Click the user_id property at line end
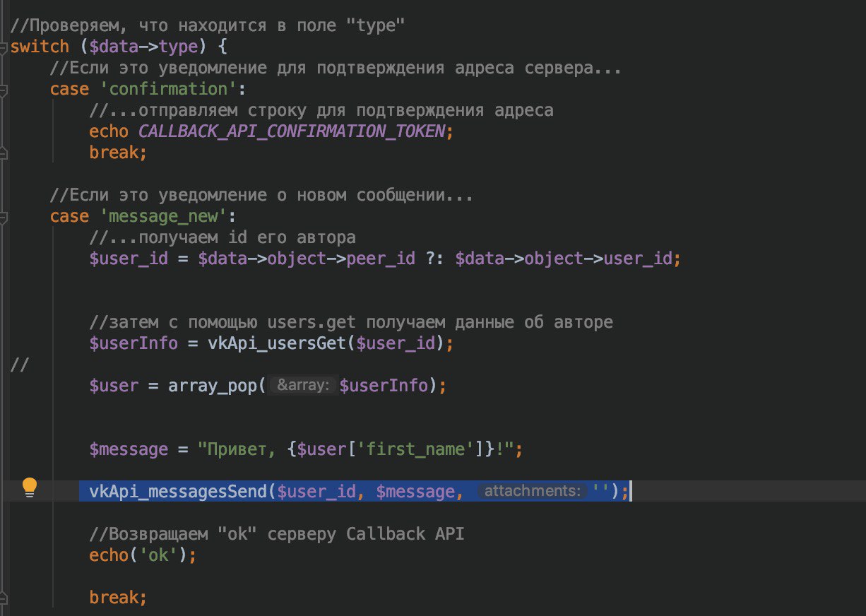 [x=638, y=259]
